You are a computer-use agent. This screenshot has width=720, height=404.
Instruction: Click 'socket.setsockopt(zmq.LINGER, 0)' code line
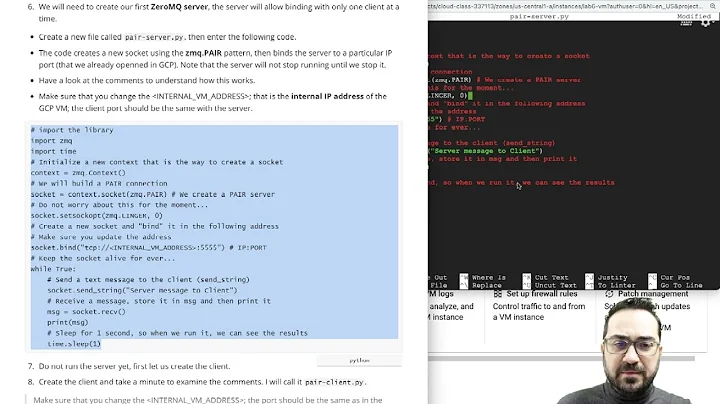click(x=96, y=216)
